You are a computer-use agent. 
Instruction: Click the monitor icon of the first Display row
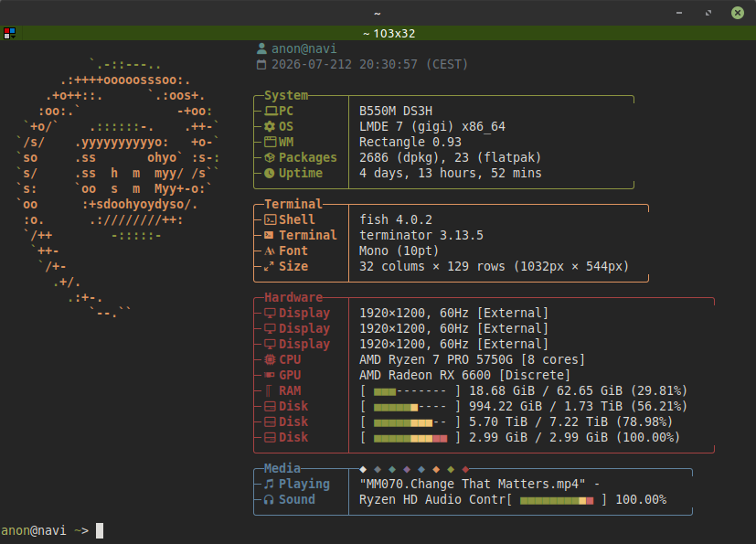pos(270,313)
